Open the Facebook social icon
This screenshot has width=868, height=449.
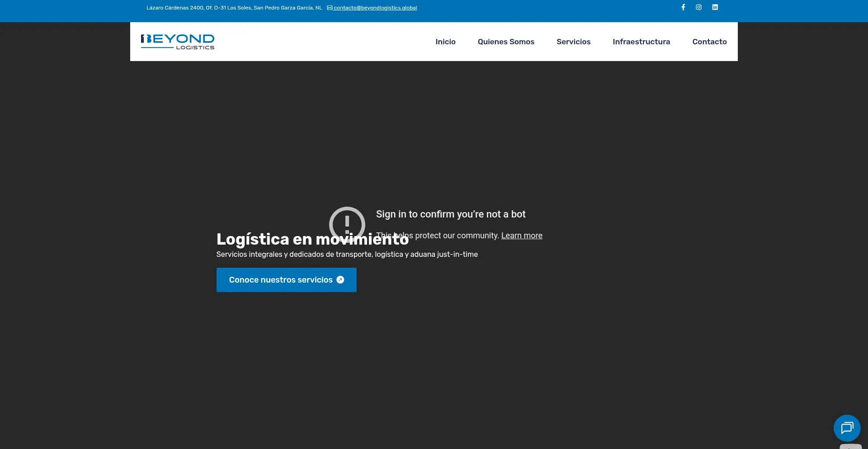(x=683, y=7)
